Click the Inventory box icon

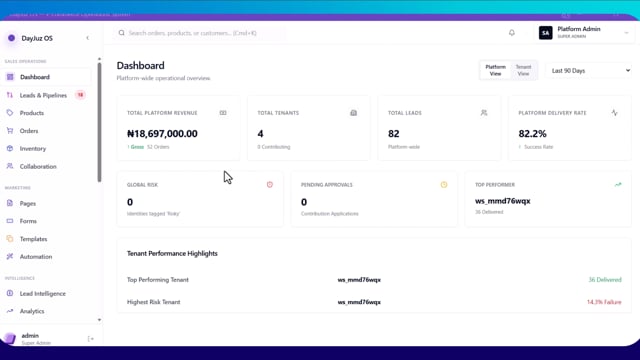point(10,149)
